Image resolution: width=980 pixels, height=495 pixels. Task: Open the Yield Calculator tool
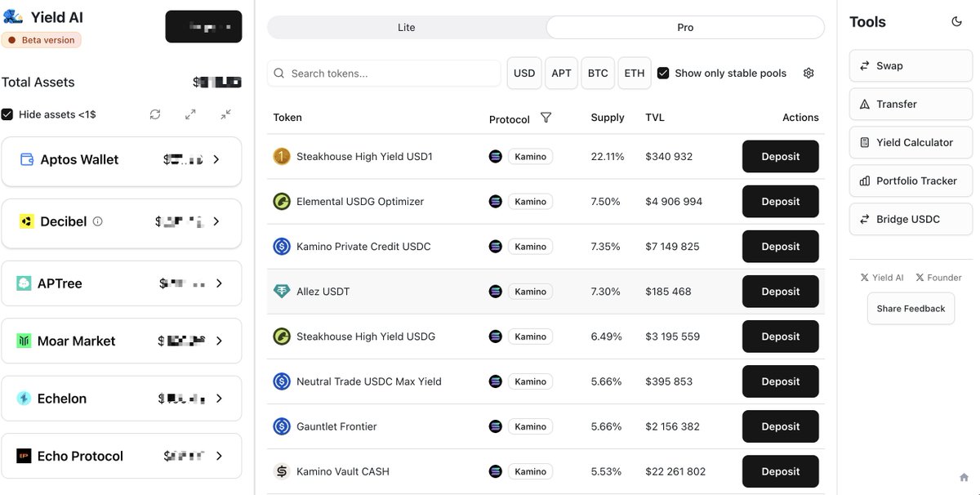(x=911, y=142)
